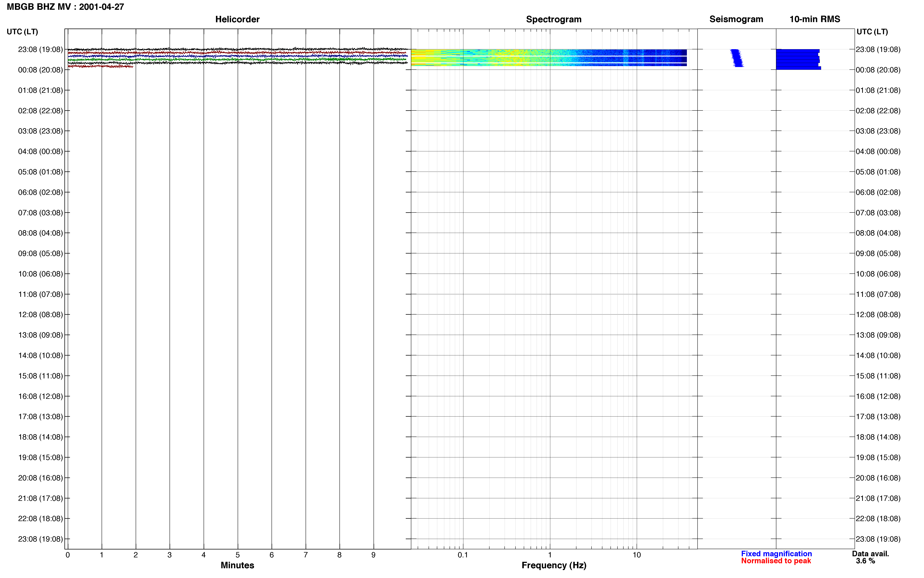Select the Seismogram panel heading
Image resolution: width=924 pixels, height=578 pixels.
click(736, 19)
